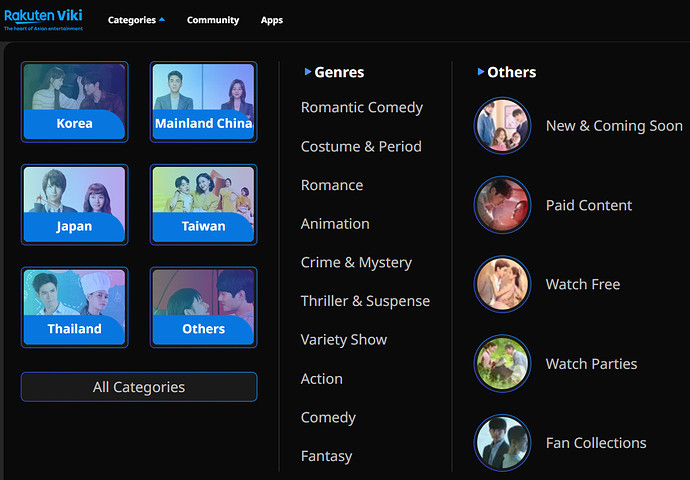
Task: Open the New & Coming Soon circular icon
Action: point(502,126)
